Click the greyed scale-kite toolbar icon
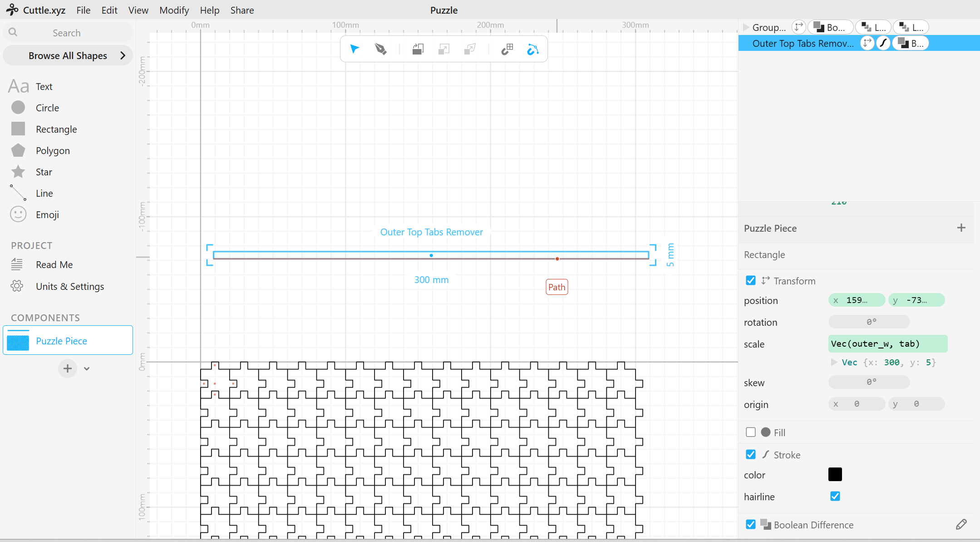 pyautogui.click(x=470, y=49)
